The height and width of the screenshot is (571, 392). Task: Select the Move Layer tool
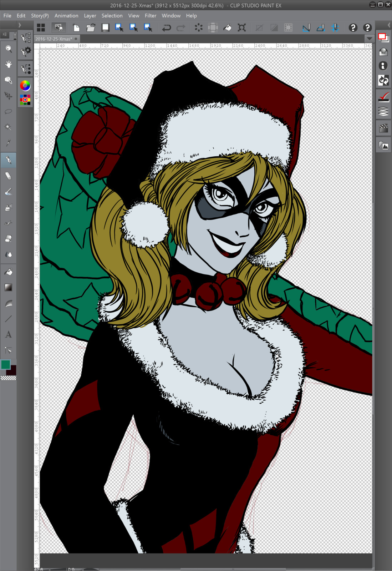(9, 96)
